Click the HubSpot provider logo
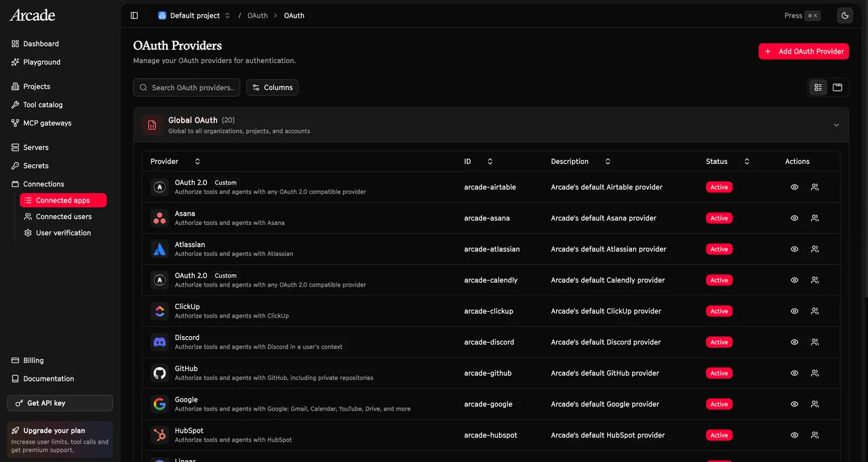Image resolution: width=868 pixels, height=462 pixels. coord(159,436)
